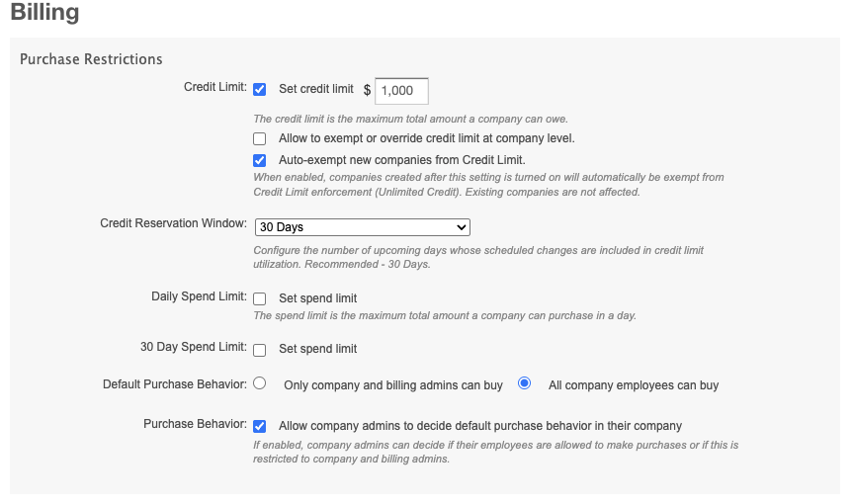This screenshot has width=853, height=504.
Task: Enable the override credit limit at company level checkbox
Action: click(260, 139)
